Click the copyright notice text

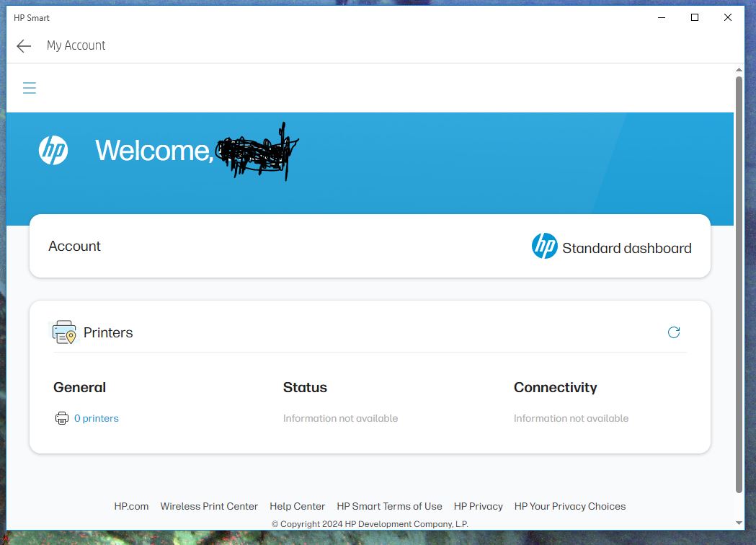click(x=369, y=524)
